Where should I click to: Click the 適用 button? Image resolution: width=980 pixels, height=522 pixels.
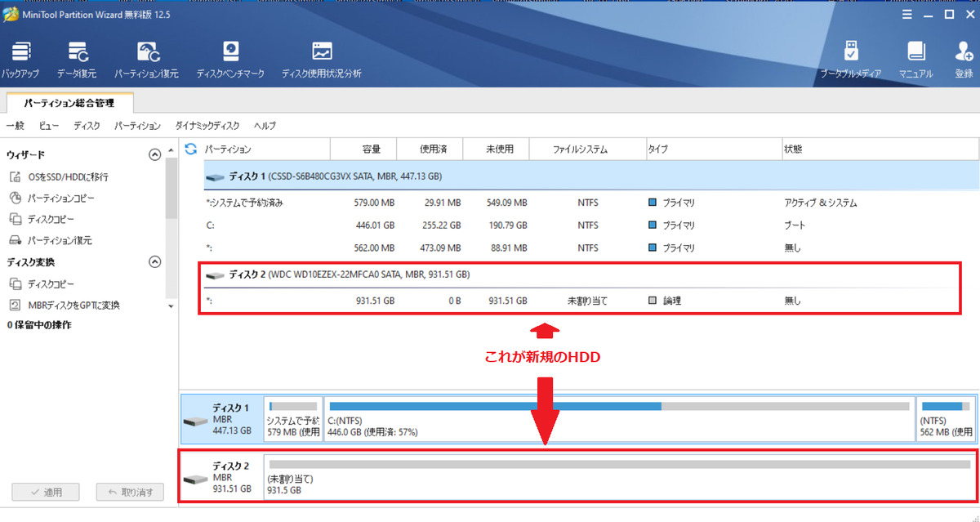tap(46, 492)
